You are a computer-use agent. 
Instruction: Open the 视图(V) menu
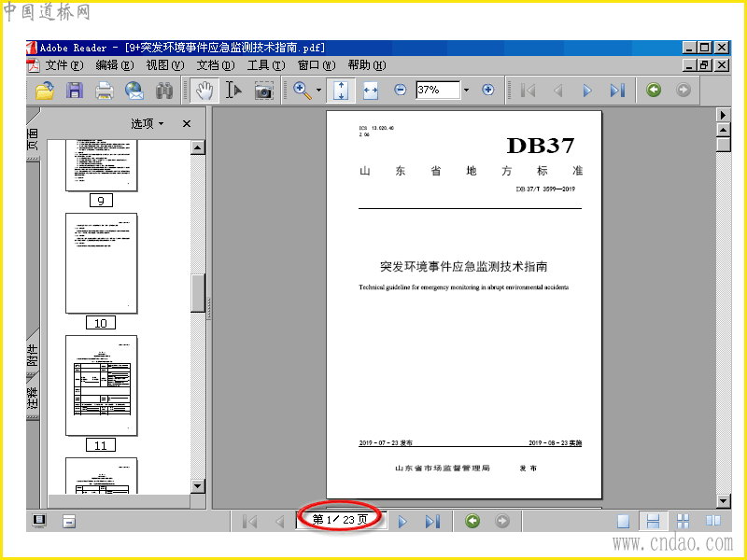165,65
